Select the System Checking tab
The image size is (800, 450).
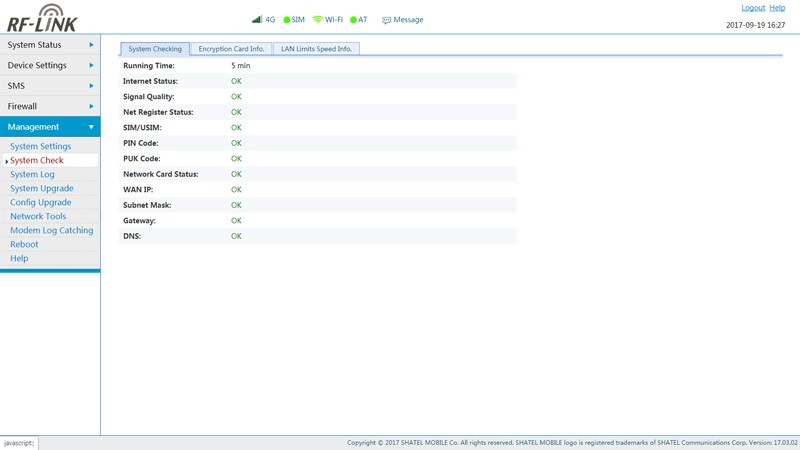[155, 49]
